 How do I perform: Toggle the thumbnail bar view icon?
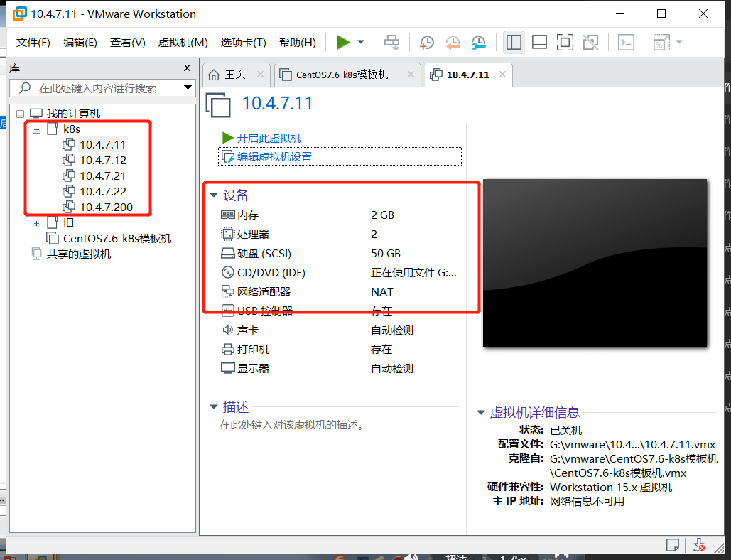coord(539,43)
